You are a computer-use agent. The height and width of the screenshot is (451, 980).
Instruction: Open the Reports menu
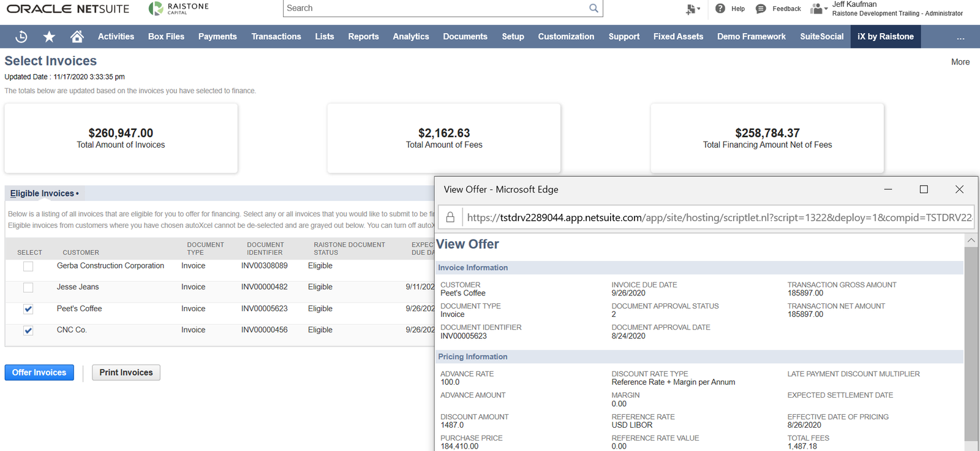[363, 37]
